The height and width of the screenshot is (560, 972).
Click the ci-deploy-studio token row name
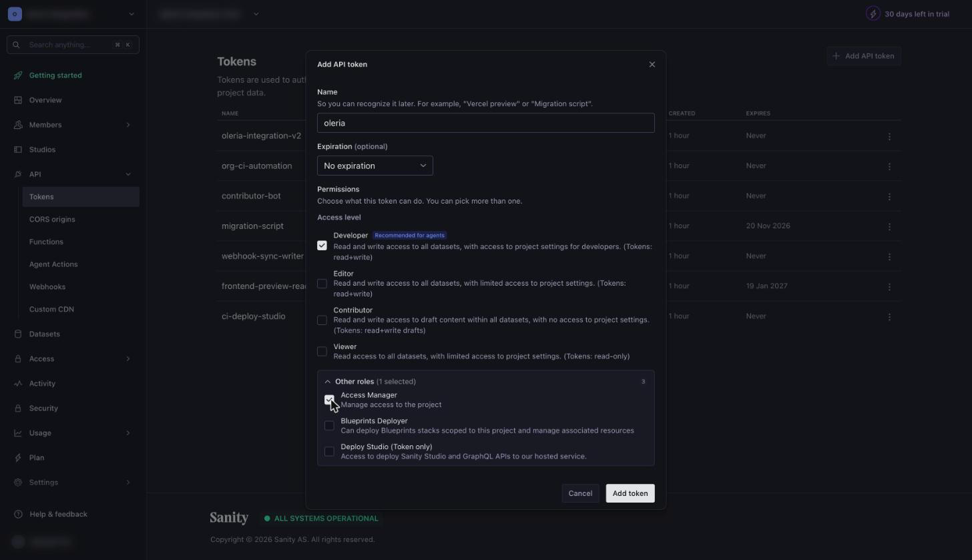pos(254,316)
